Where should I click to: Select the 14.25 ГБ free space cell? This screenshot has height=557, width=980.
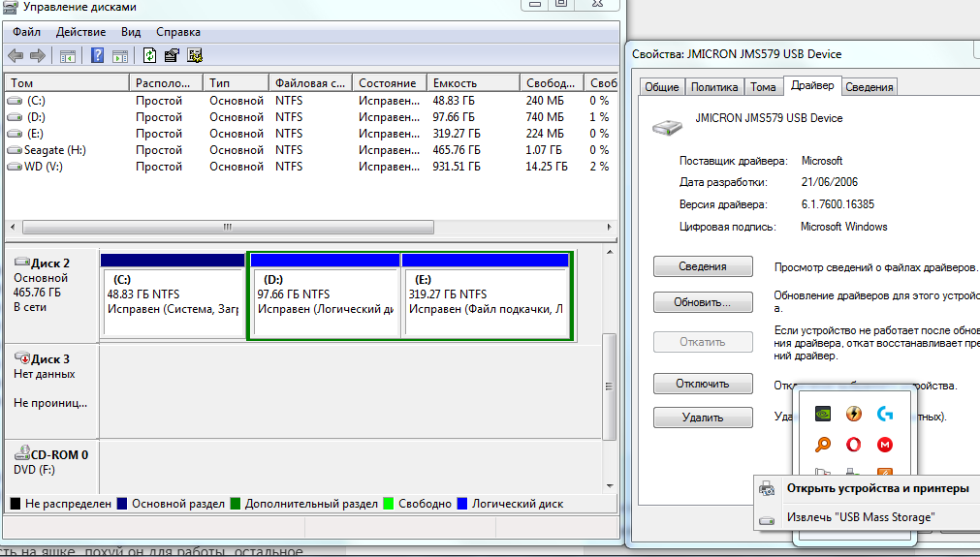(x=547, y=167)
